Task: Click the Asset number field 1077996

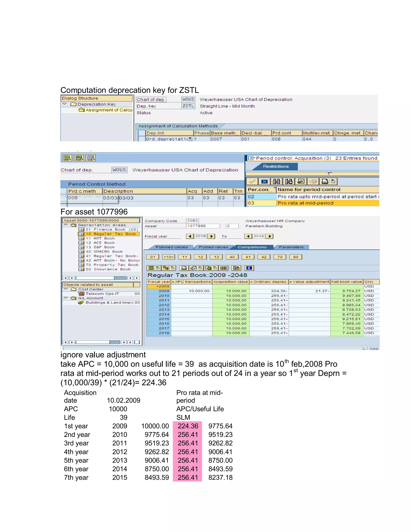Action: tap(203, 226)
